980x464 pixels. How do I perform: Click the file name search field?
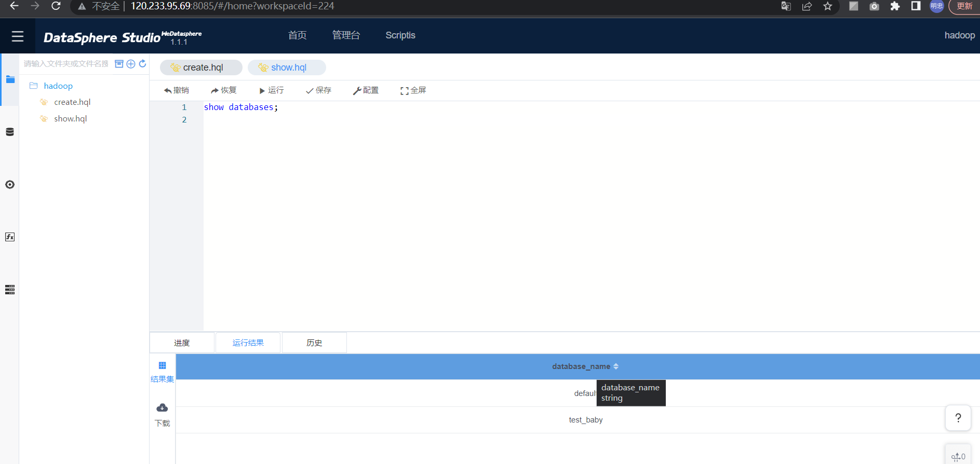[x=66, y=64]
